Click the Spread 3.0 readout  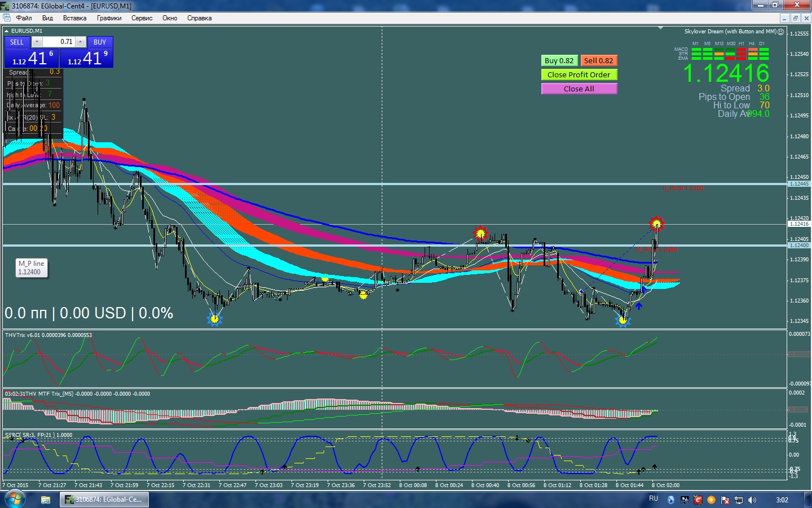(x=745, y=88)
